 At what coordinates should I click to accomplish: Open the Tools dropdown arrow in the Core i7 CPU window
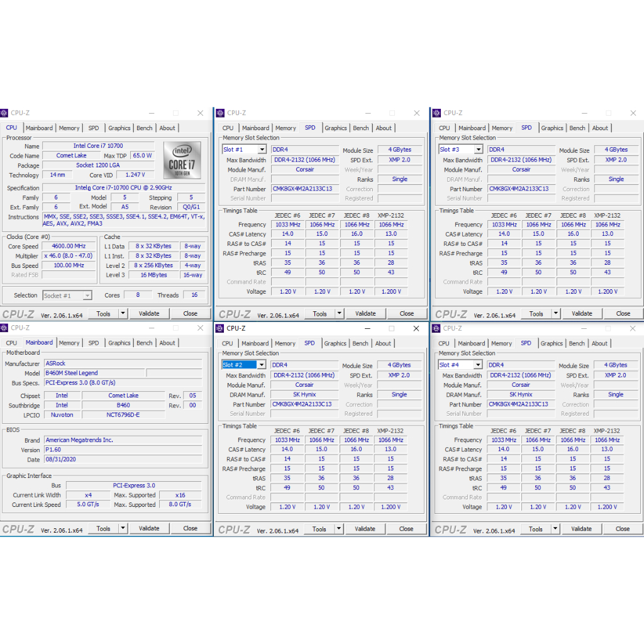pyautogui.click(x=123, y=313)
